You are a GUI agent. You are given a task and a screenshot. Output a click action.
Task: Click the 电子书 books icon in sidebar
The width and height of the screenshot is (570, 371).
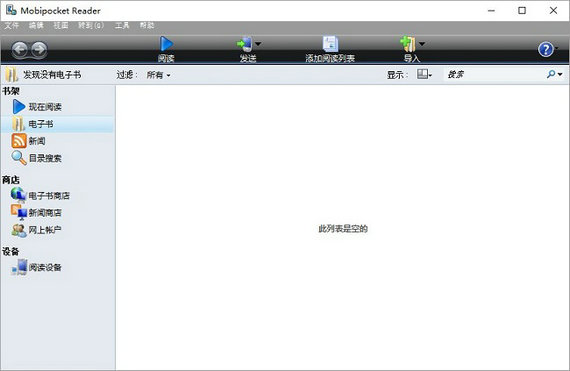tap(18, 124)
